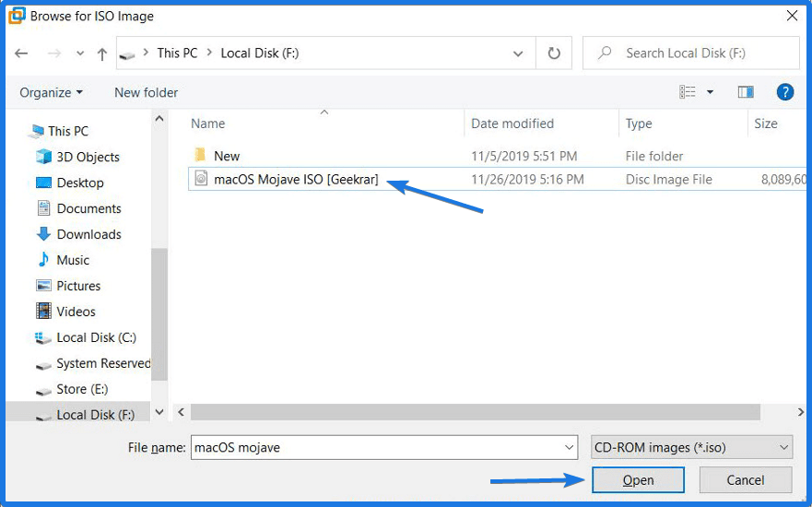Click the forward navigation arrow
The width and height of the screenshot is (812, 507).
coord(53,53)
